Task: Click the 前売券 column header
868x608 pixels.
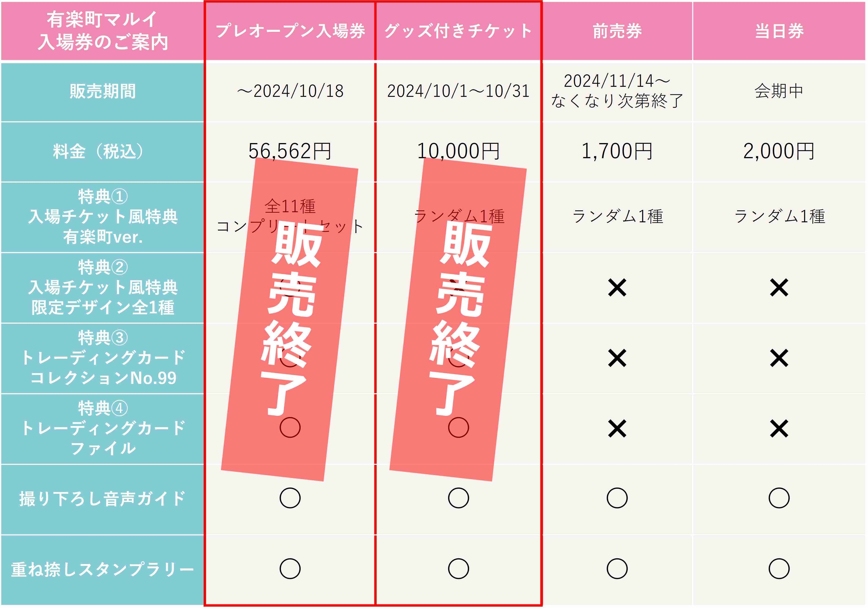Action: click(617, 31)
